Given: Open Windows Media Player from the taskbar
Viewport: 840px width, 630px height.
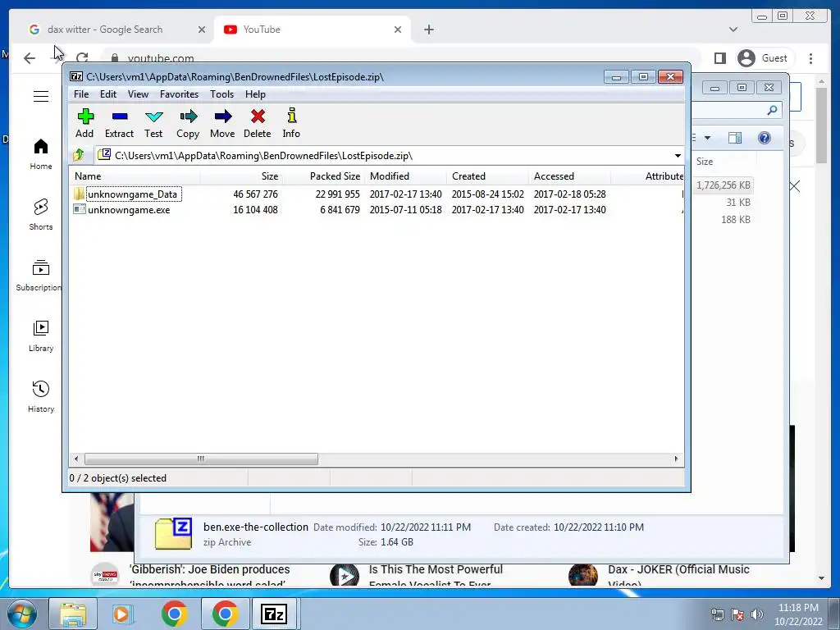Looking at the screenshot, I should 122,614.
